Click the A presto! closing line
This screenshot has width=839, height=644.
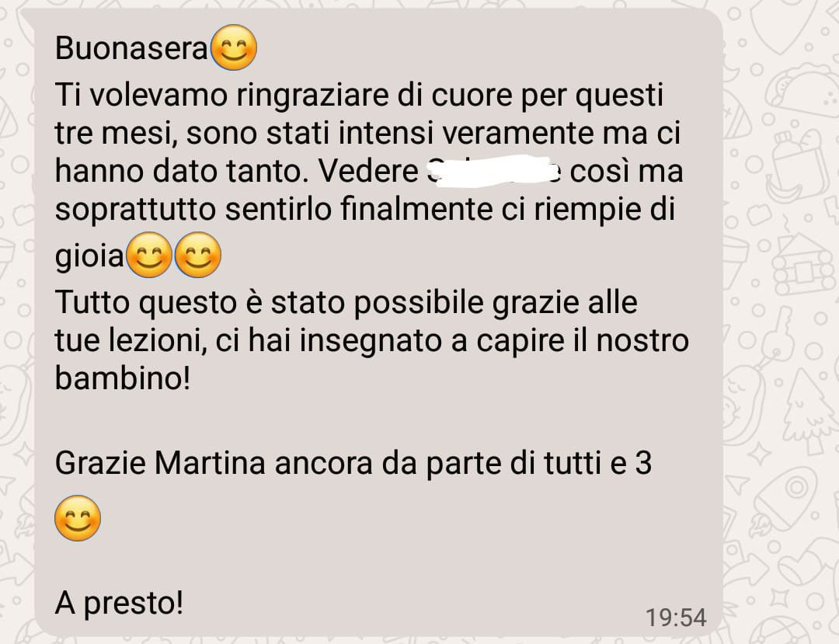coord(120,604)
